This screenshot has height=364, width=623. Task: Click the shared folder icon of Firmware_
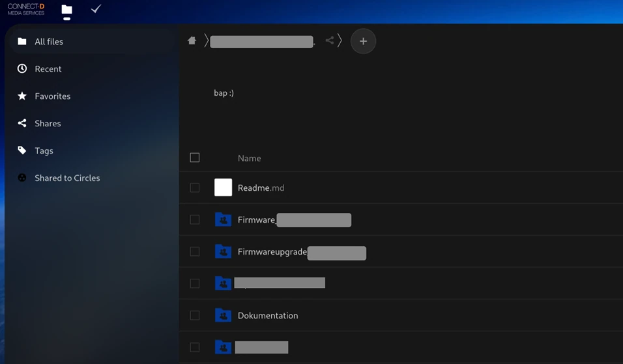point(224,219)
